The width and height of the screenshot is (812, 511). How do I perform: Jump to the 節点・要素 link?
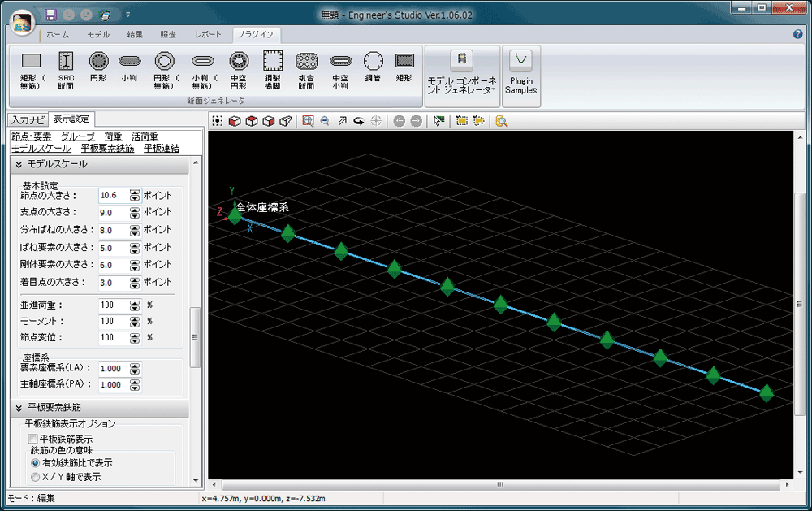pyautogui.click(x=32, y=136)
